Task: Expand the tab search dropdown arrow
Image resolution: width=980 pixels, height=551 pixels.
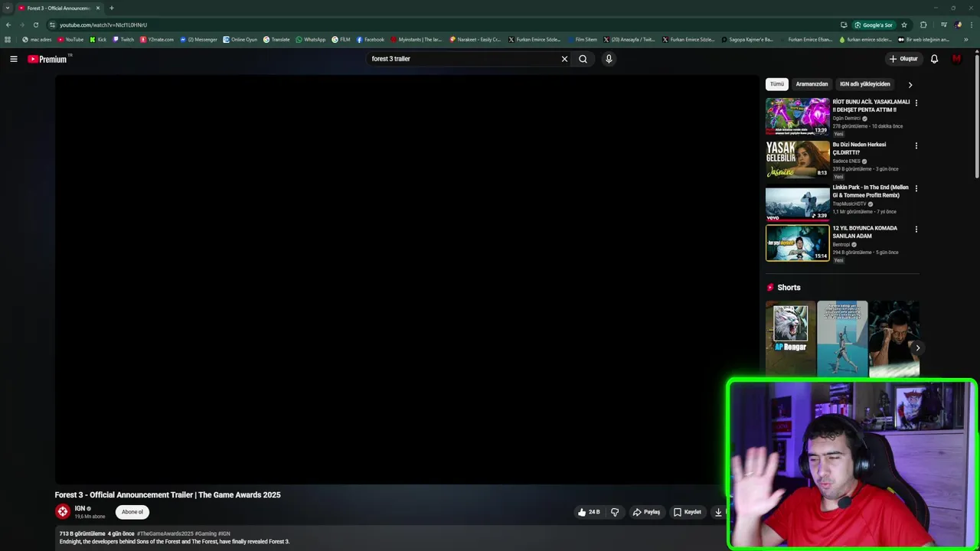Action: (8, 8)
